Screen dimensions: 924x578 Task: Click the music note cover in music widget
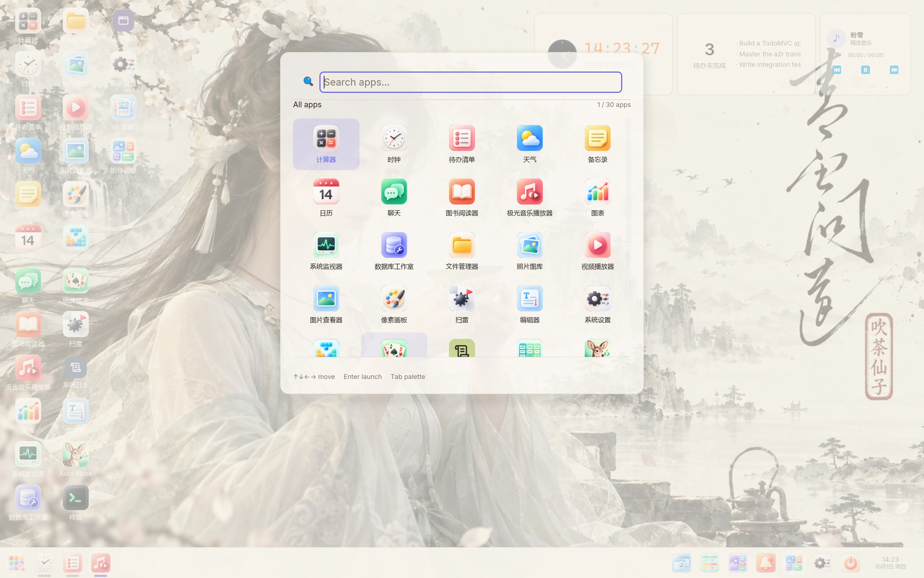tap(836, 39)
